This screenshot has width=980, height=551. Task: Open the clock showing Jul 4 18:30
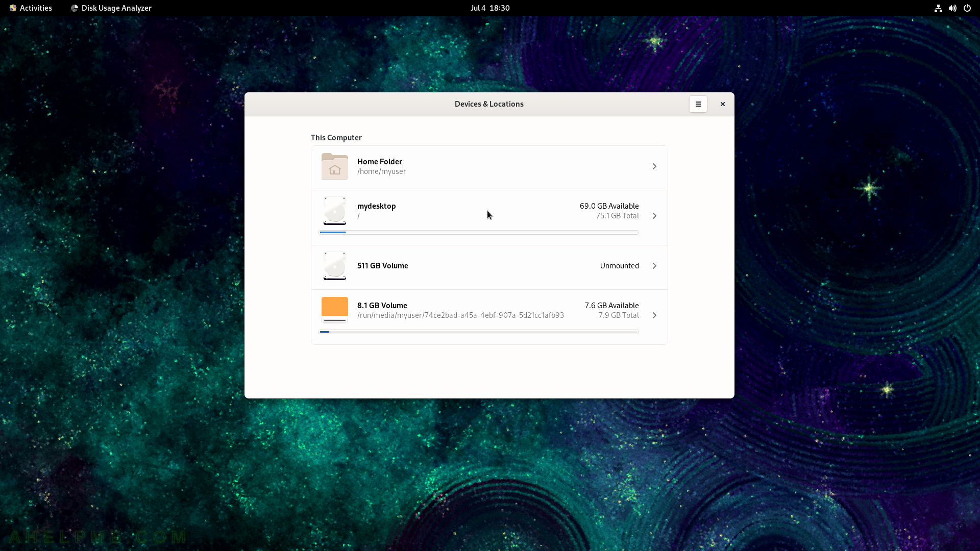pos(490,8)
